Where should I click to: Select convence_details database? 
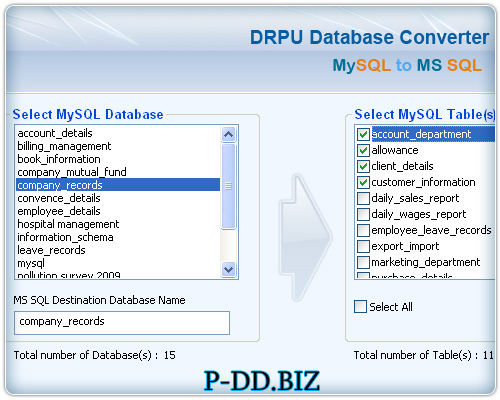click(118, 198)
